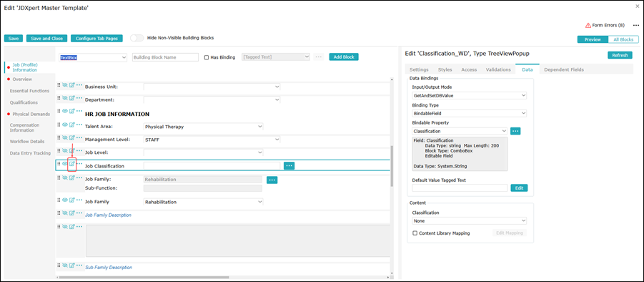Switch to the Settings tab
This screenshot has height=282, width=644.
coord(419,69)
